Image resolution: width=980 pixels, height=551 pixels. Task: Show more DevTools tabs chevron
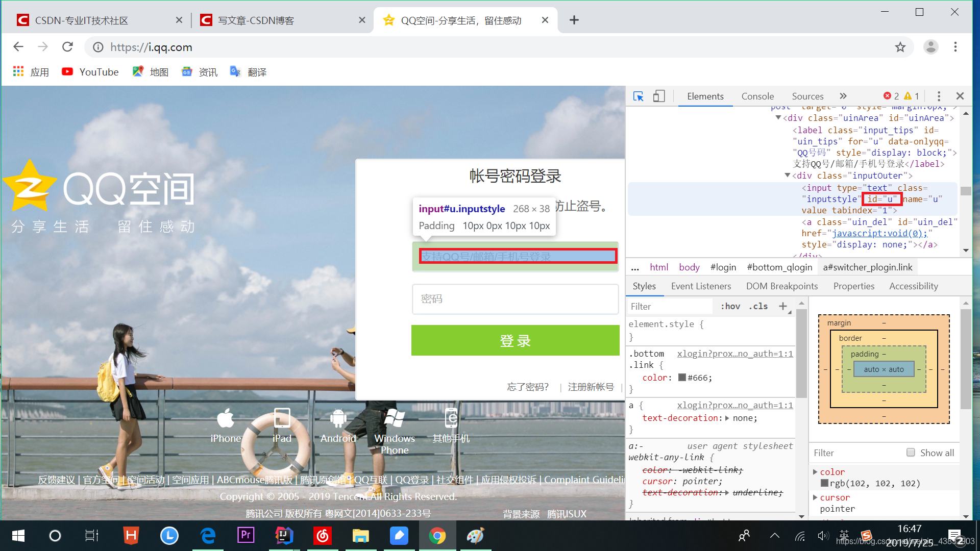[x=843, y=96]
